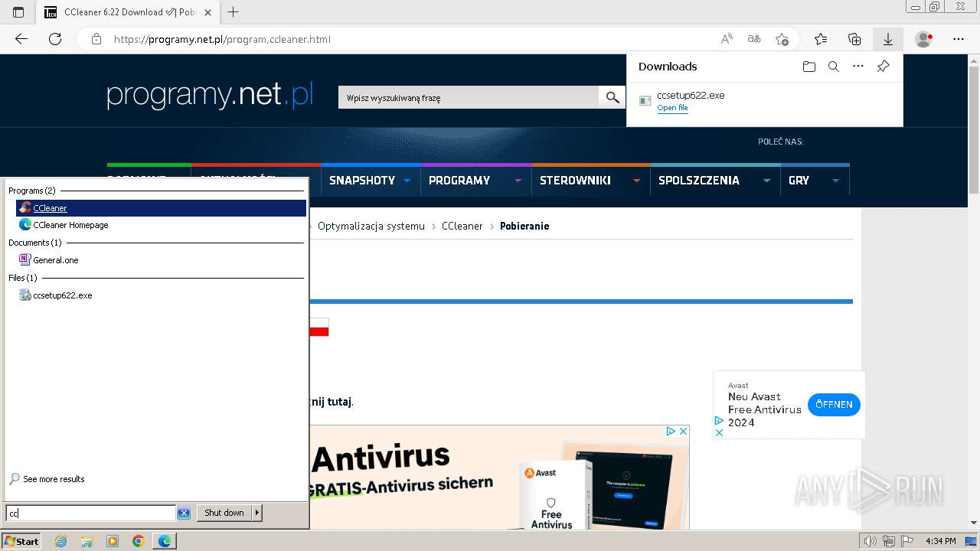Open the tab actions menu icon
Viewport: 980px width, 551px height.
tap(18, 12)
